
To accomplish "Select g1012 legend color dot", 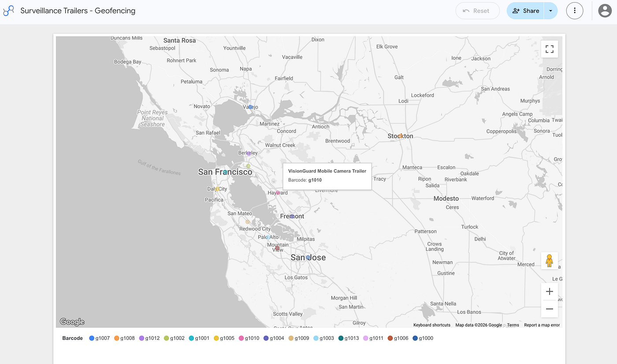I will point(141,338).
